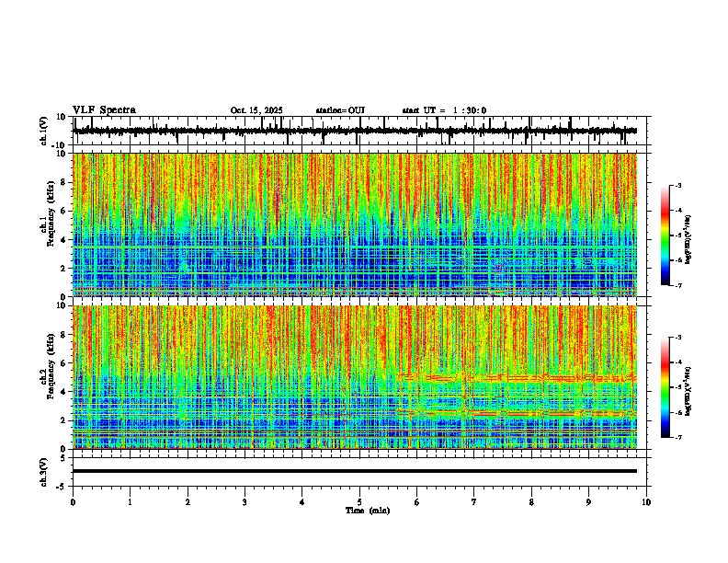Click the "-3" label on ch.1 color bar
This screenshot has width=728, height=563.
coord(678,185)
